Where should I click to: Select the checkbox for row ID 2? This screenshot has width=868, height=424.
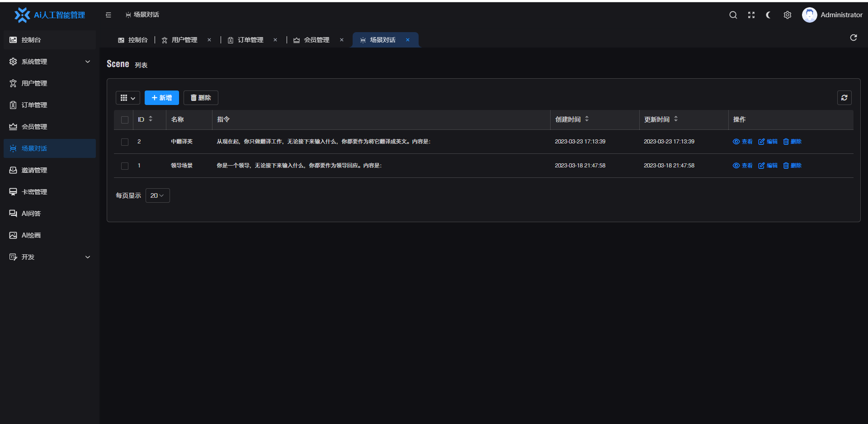(125, 142)
